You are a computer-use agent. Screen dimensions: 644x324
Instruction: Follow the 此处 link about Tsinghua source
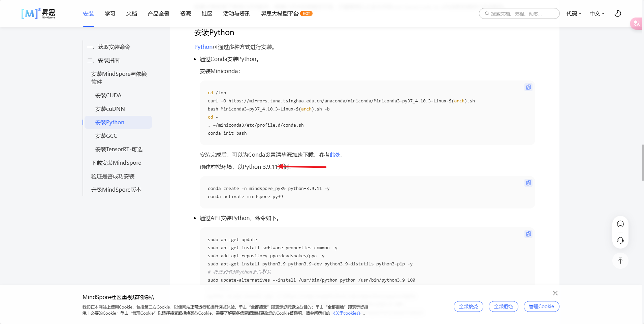click(335, 155)
